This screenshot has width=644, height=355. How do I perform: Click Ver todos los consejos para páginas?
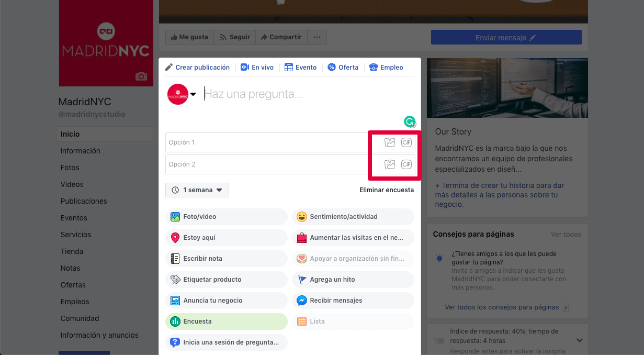502,307
